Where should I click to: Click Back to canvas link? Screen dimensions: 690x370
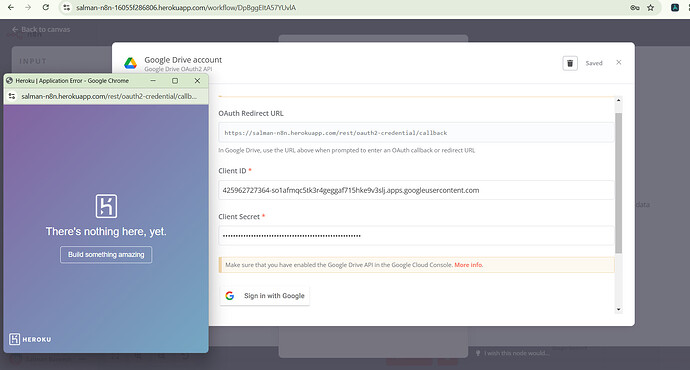41,29
